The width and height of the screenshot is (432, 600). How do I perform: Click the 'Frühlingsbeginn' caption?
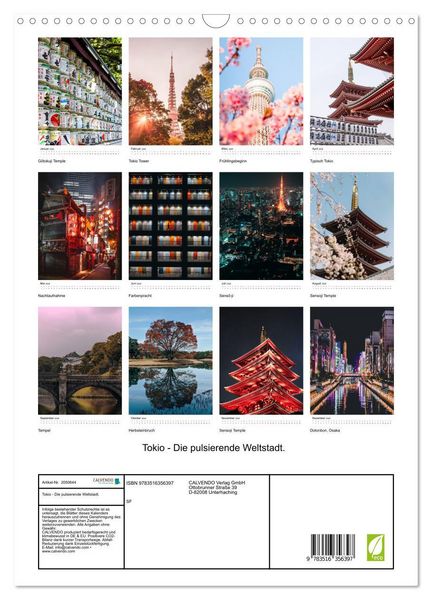pos(233,161)
